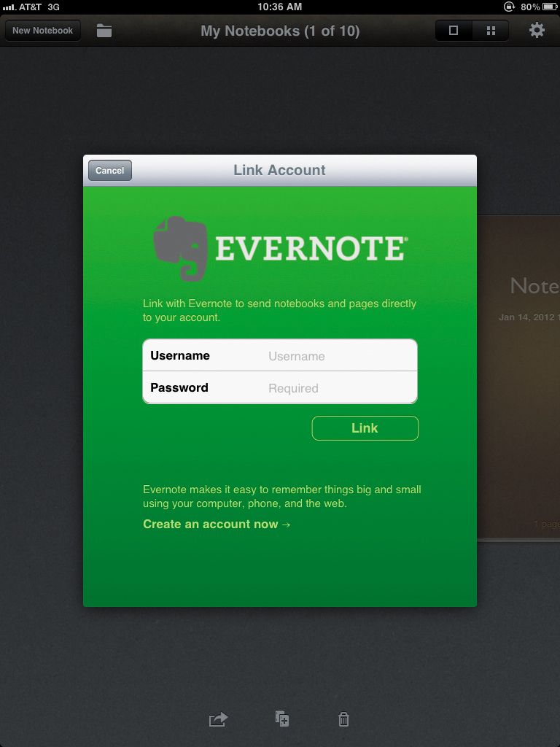Tap the trash delete icon
Image resolution: width=560 pixels, height=747 pixels.
pyautogui.click(x=343, y=719)
